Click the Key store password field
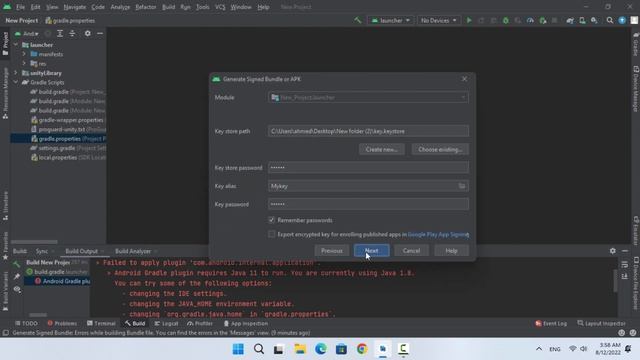The height and width of the screenshot is (360, 640). coord(368,167)
